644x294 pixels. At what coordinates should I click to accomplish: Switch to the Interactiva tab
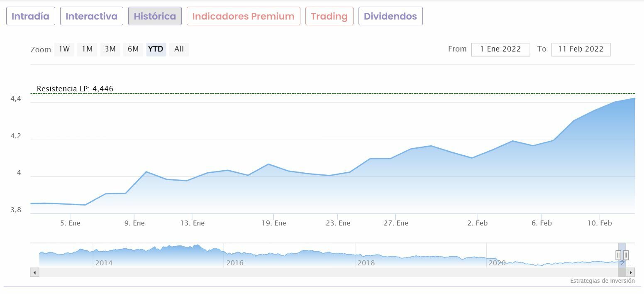(x=91, y=16)
